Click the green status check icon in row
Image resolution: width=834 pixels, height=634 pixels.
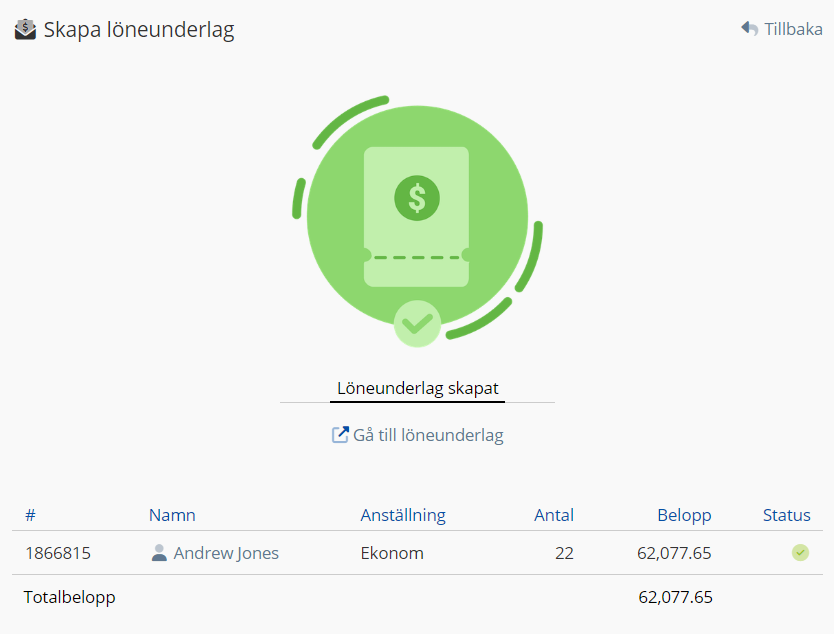click(800, 553)
